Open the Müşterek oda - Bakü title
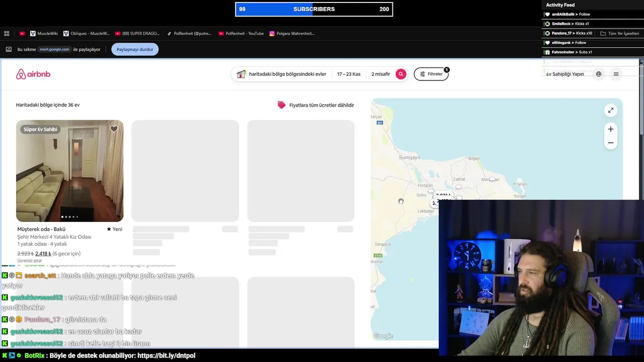 (41, 229)
